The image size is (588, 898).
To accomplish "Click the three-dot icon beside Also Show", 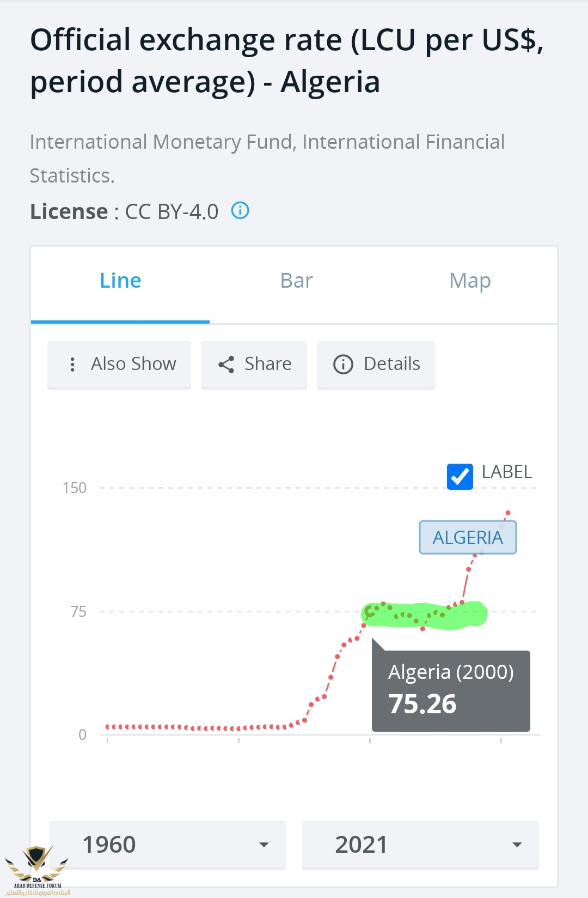I will tap(72, 365).
